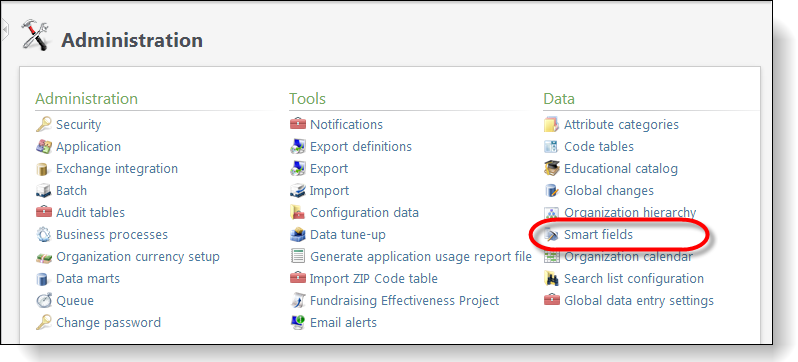798x362 pixels.
Task: Click the Smart fields icon
Action: [552, 235]
